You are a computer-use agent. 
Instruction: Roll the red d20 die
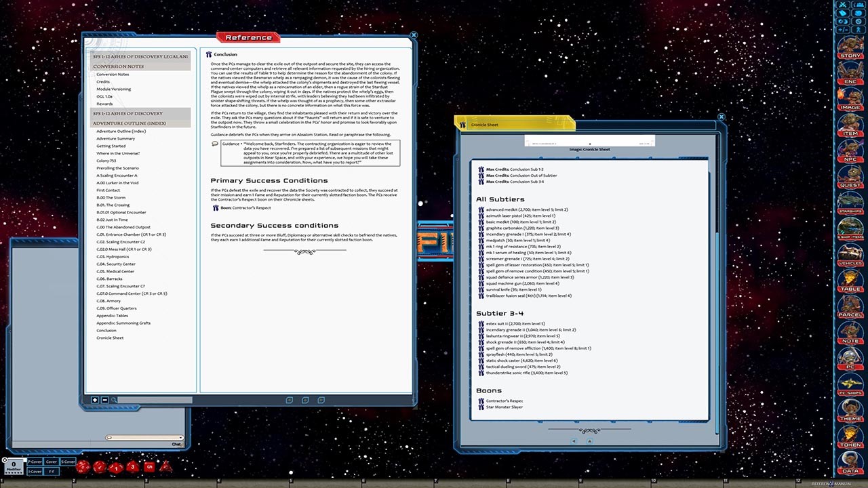(83, 466)
